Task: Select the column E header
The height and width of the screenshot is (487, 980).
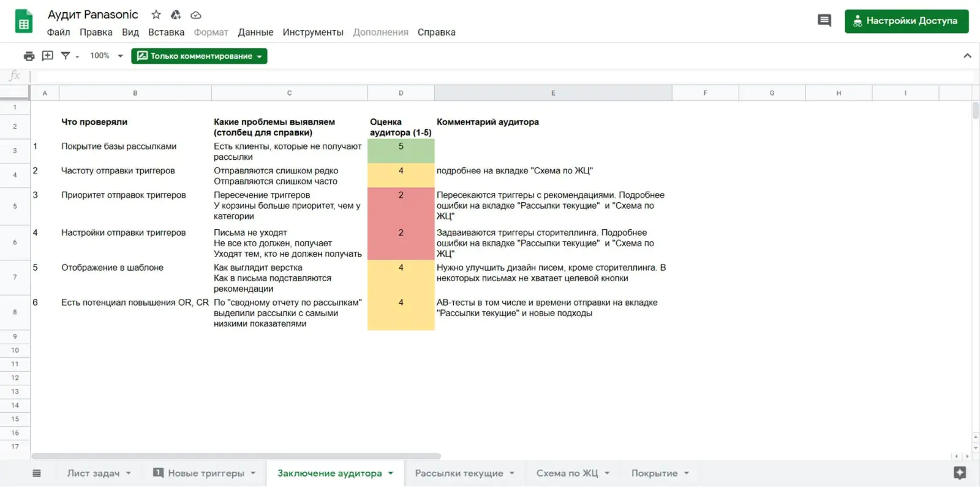Action: 553,93
